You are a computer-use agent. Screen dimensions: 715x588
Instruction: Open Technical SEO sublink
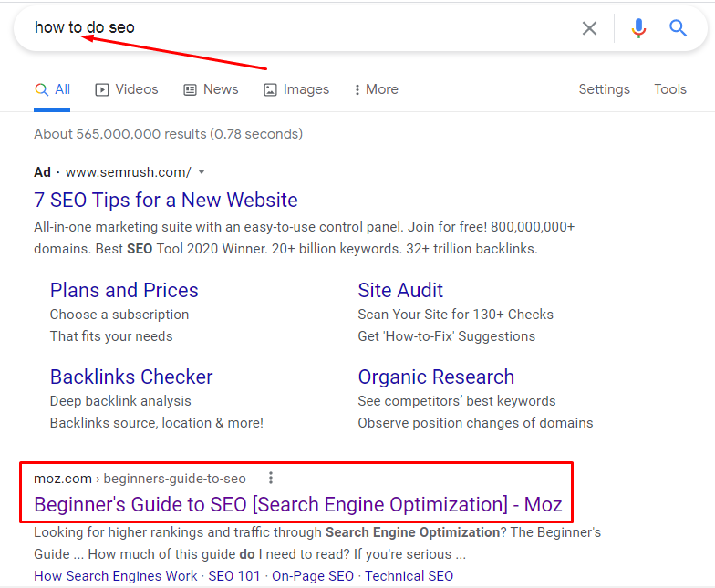click(x=409, y=576)
